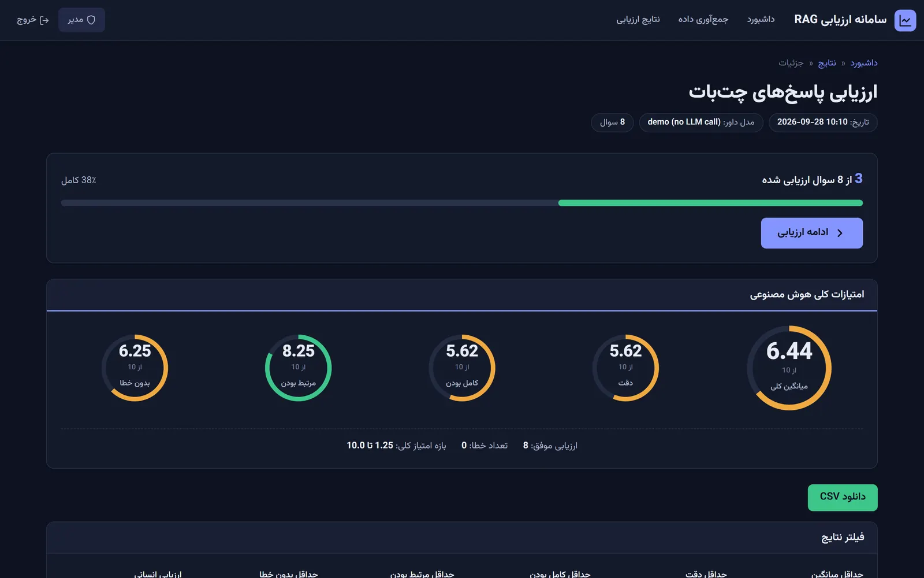Viewport: 924px width, 578px height.
Task: Click the 6.44 میانگین کلی score gauge
Action: tap(789, 368)
